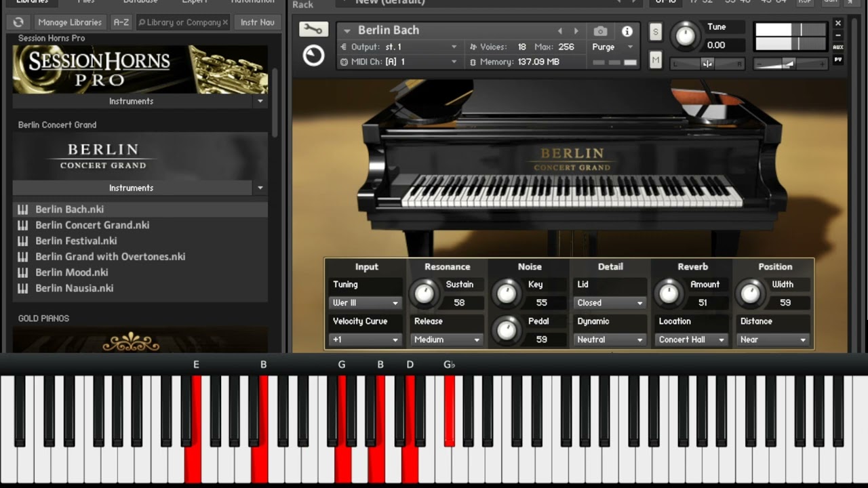
Task: Open the MIDI Ch [A] 1 dropdown
Action: 399,62
